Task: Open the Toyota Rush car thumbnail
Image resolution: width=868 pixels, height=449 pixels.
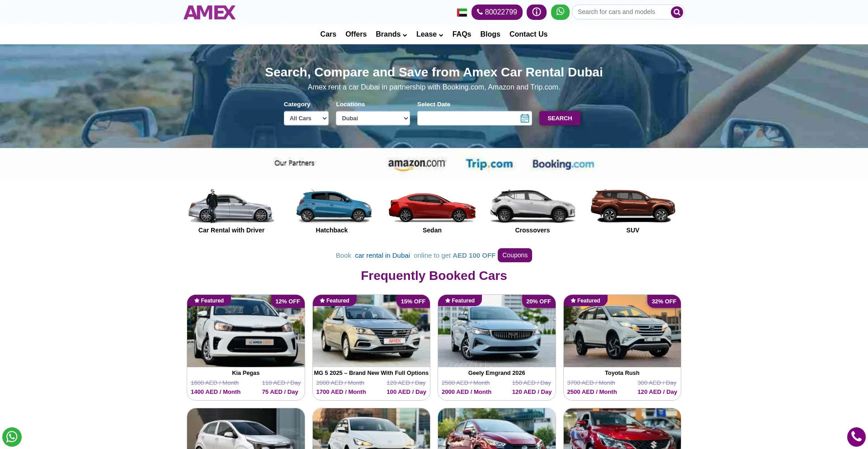Action: coord(622,331)
